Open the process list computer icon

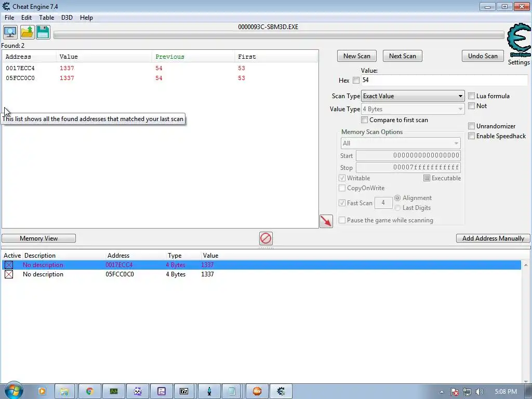(x=10, y=32)
